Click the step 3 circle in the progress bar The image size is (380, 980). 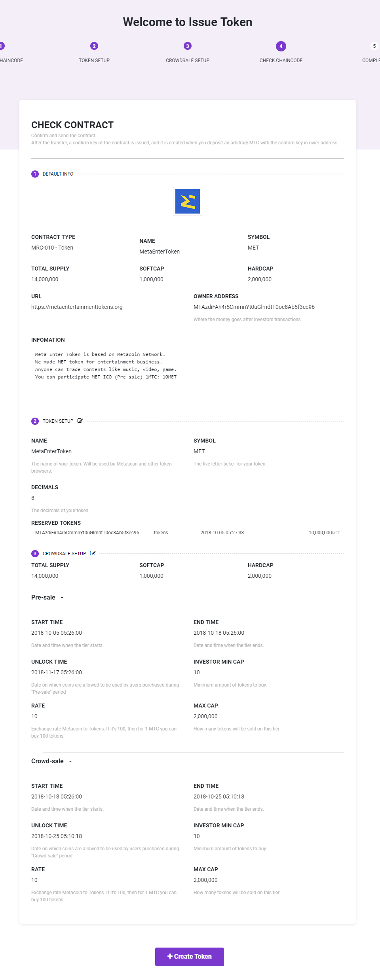point(188,46)
